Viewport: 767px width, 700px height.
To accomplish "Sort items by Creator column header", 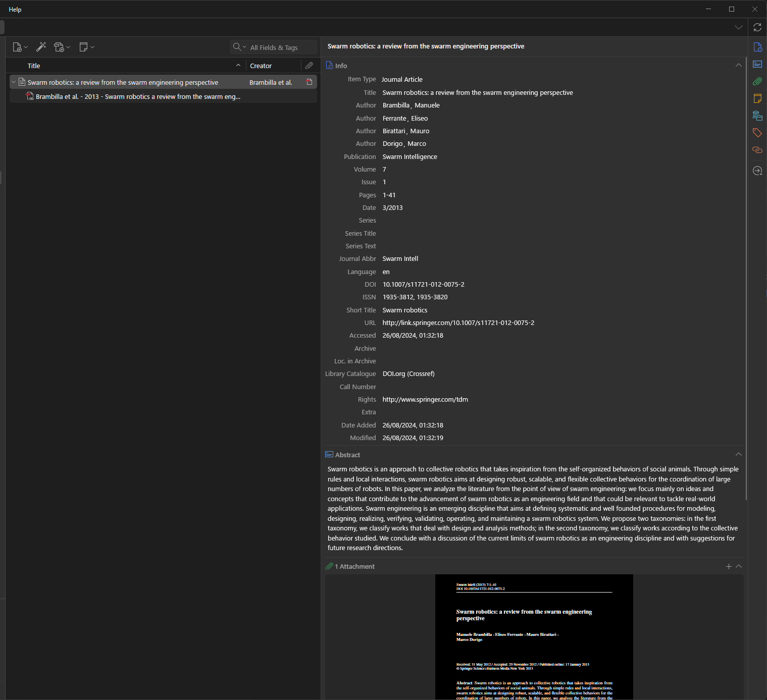I will click(x=273, y=66).
